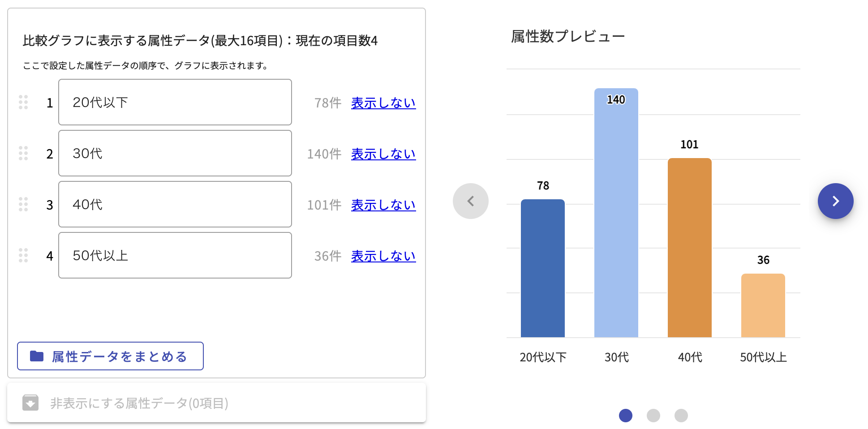Click drag handle icon for 30代 row
The image size is (868, 429).
click(x=23, y=153)
